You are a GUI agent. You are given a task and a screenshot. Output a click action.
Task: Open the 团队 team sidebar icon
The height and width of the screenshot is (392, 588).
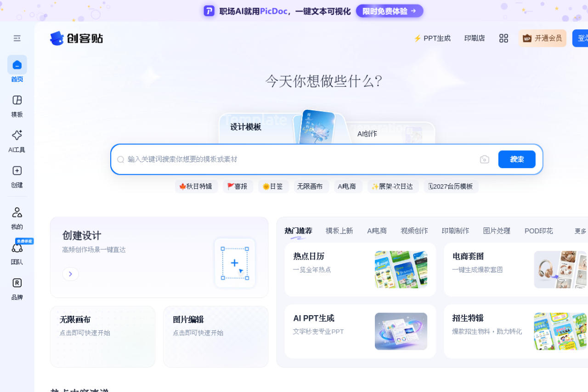pyautogui.click(x=17, y=248)
